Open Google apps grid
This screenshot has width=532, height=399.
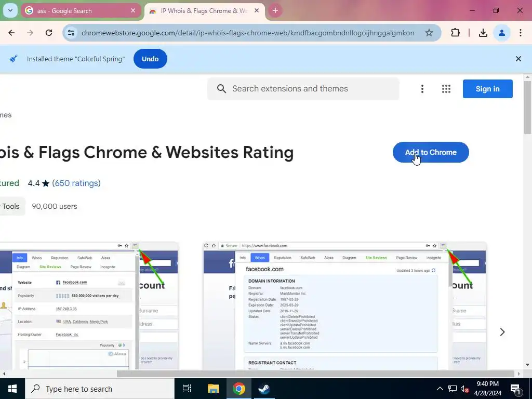(x=446, y=88)
